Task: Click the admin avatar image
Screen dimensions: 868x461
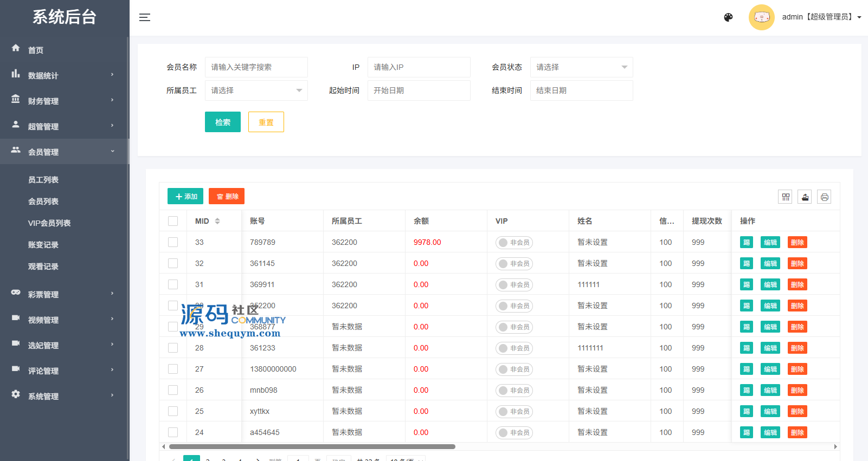Action: [761, 17]
